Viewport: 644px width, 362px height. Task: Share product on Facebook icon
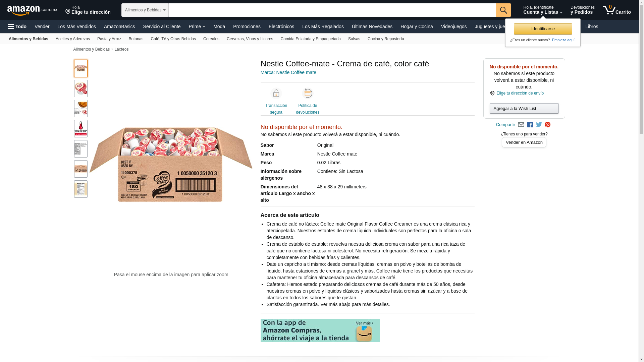[x=530, y=125]
